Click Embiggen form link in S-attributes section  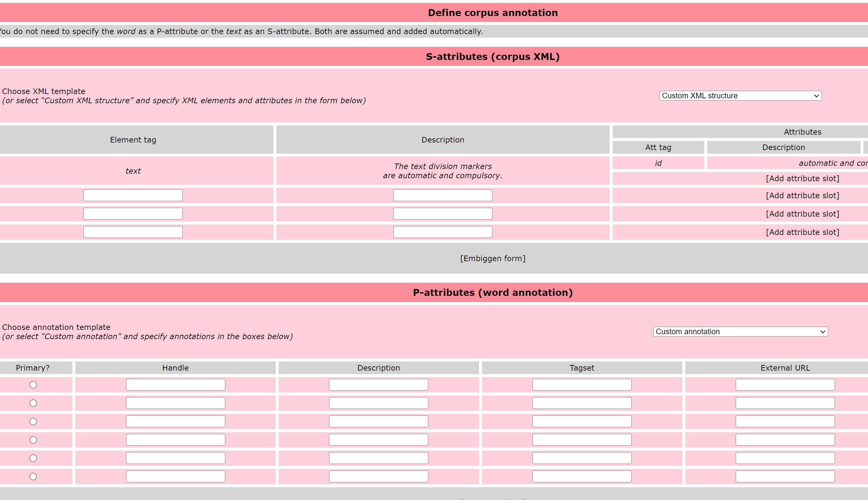493,259
